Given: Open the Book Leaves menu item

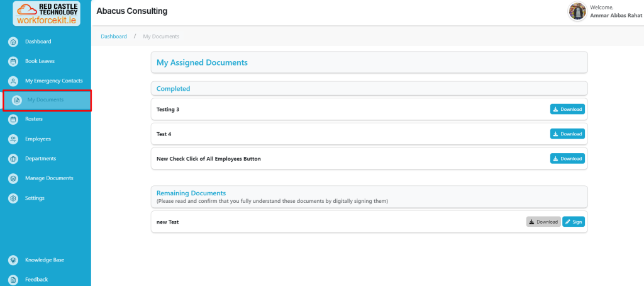Looking at the screenshot, I should 40,62.
